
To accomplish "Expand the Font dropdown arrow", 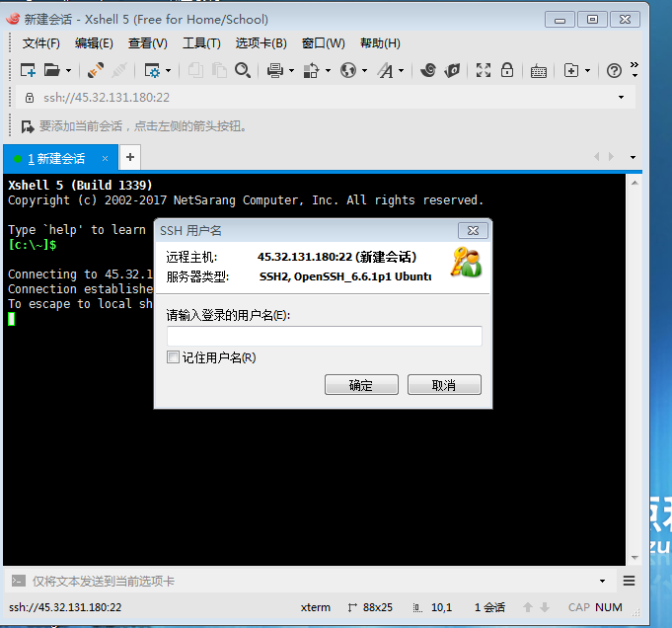I will [x=402, y=71].
